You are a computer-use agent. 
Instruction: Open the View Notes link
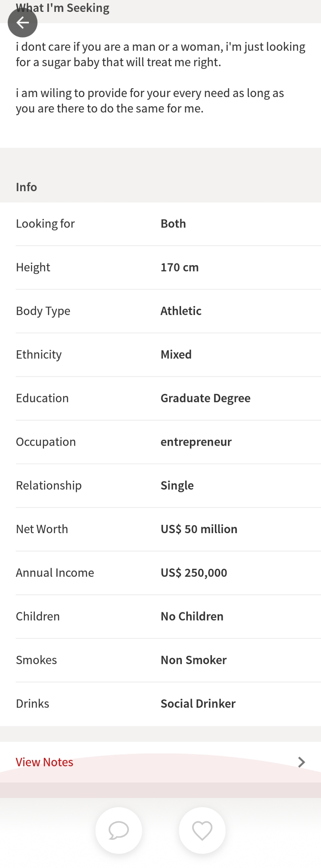pos(44,762)
